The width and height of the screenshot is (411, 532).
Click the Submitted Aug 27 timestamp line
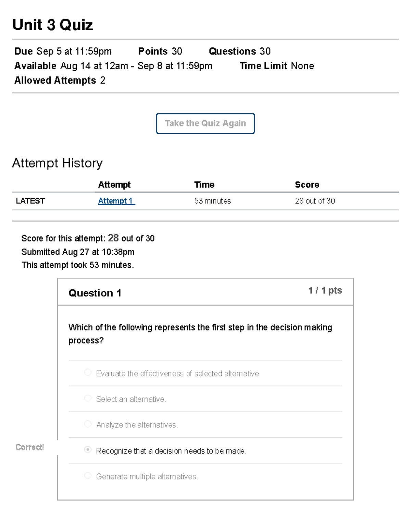point(78,252)
